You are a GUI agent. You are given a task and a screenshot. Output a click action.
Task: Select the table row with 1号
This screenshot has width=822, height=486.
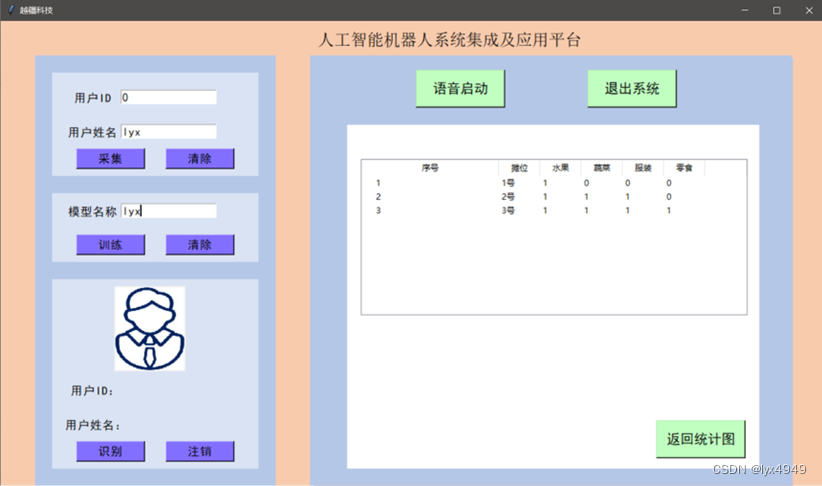pyautogui.click(x=554, y=183)
